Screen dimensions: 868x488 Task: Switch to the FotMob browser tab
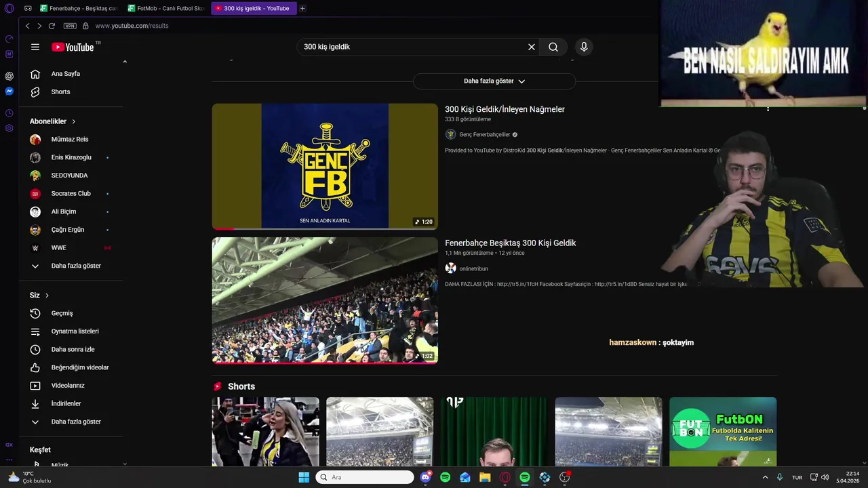pos(166,8)
